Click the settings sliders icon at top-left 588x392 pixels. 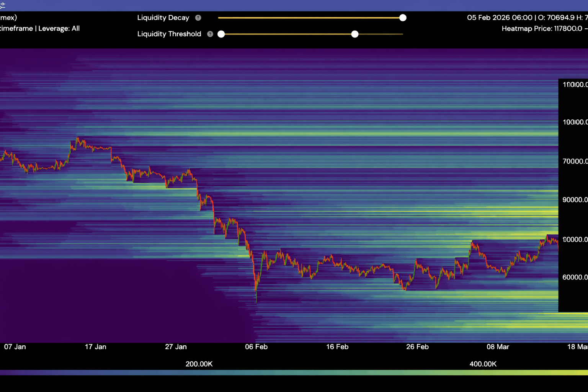(2, 5)
